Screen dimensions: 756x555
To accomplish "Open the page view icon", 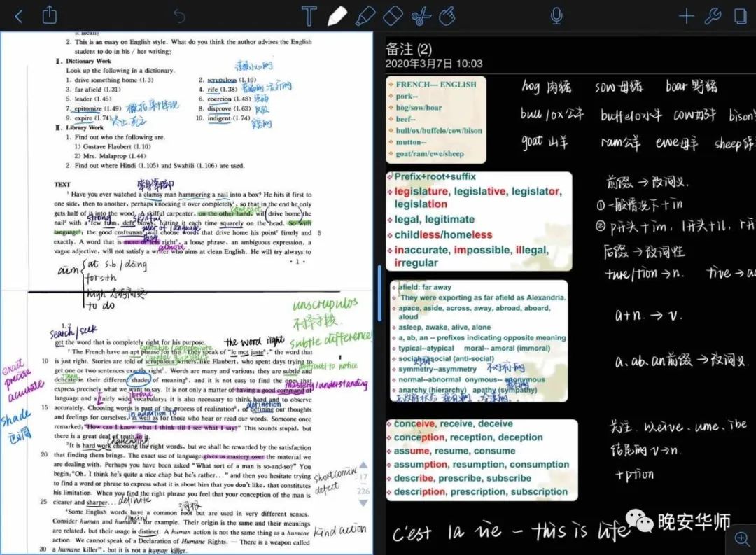I will pyautogui.click(x=740, y=16).
